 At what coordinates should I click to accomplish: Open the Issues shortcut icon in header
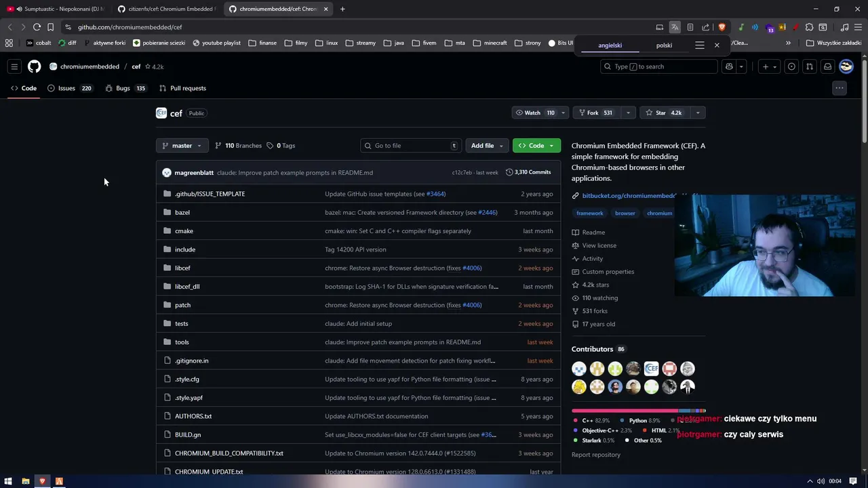[791, 66]
